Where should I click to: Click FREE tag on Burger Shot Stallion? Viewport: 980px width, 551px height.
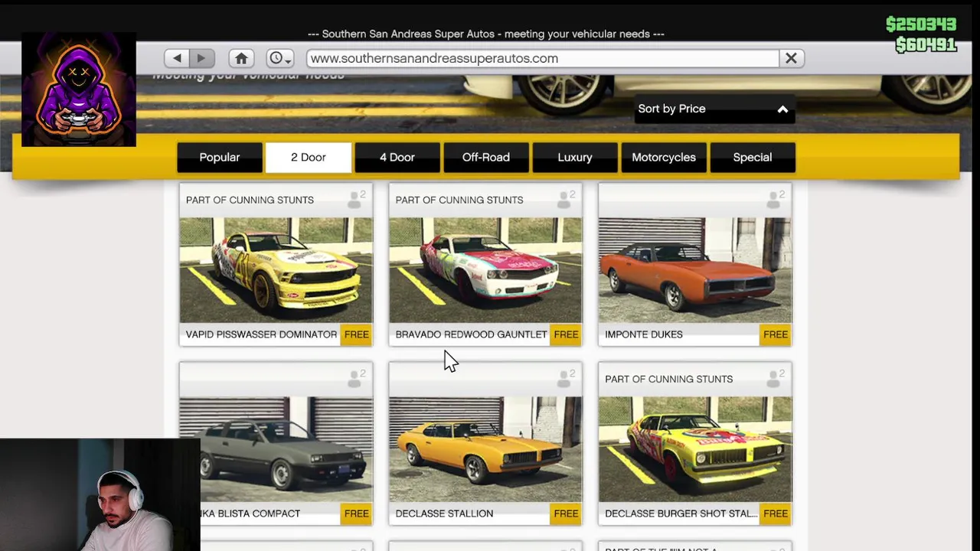(x=776, y=514)
